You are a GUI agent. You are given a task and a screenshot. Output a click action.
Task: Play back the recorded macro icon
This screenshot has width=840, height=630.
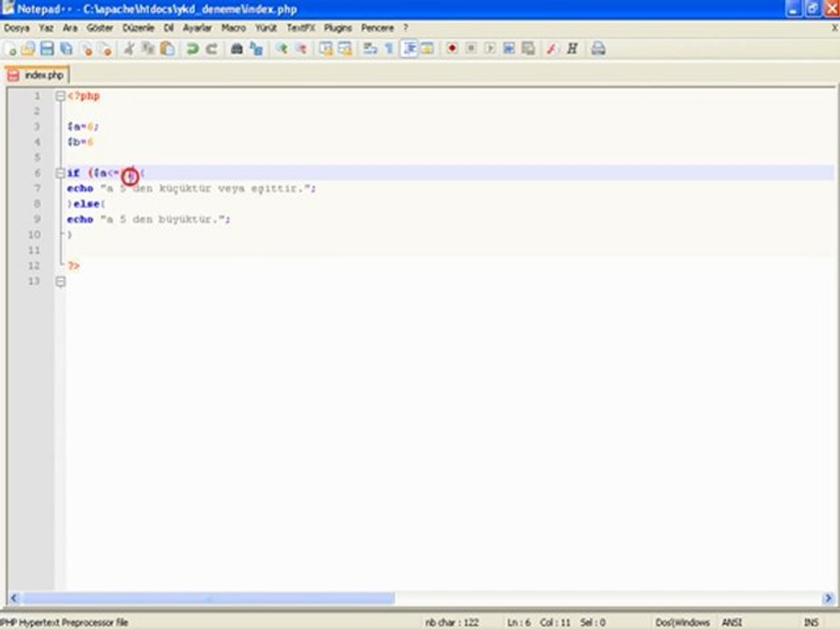click(x=490, y=49)
